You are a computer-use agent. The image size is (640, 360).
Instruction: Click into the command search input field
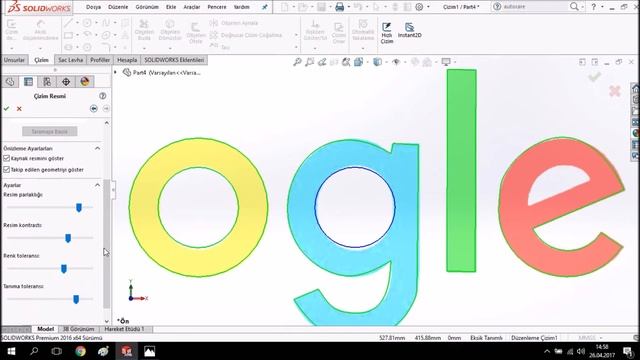[535, 7]
